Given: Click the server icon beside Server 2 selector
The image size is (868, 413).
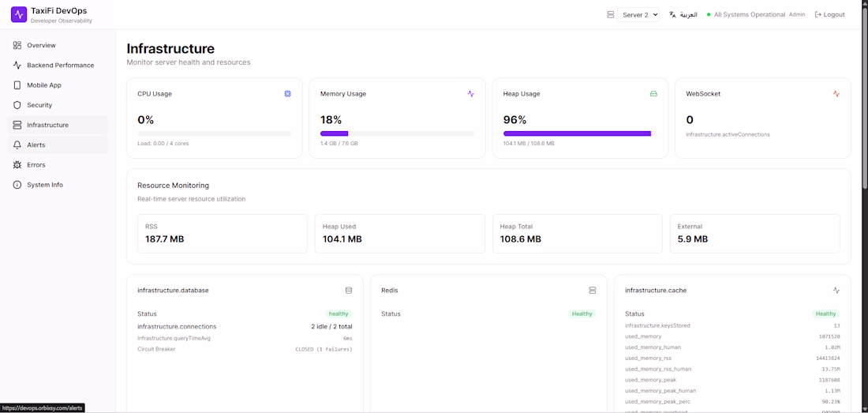Looking at the screenshot, I should (x=611, y=15).
